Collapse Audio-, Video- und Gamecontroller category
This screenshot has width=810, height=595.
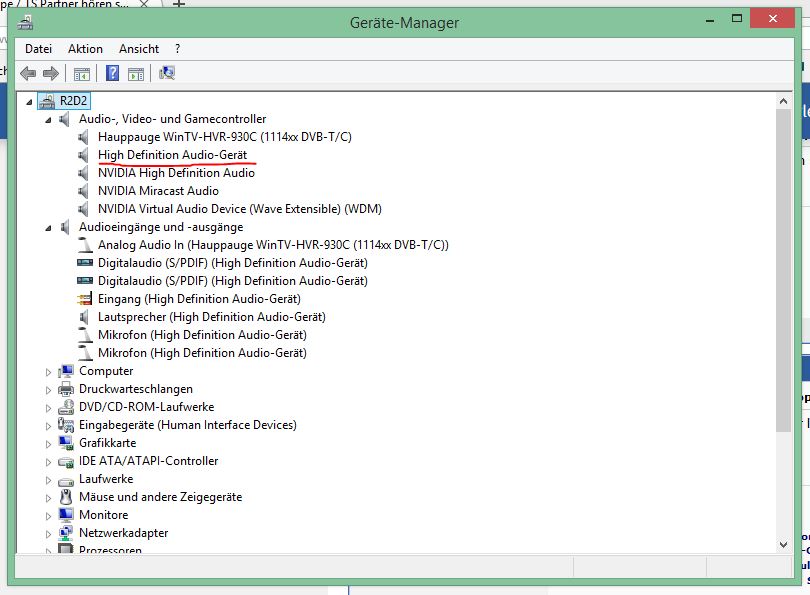coord(48,120)
